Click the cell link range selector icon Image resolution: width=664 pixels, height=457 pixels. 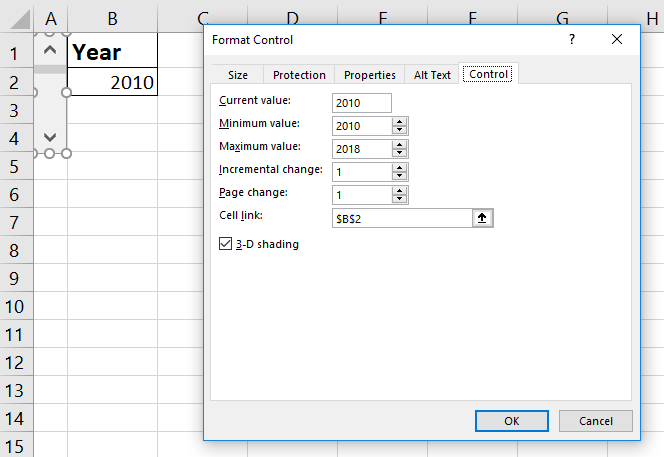pyautogui.click(x=482, y=218)
